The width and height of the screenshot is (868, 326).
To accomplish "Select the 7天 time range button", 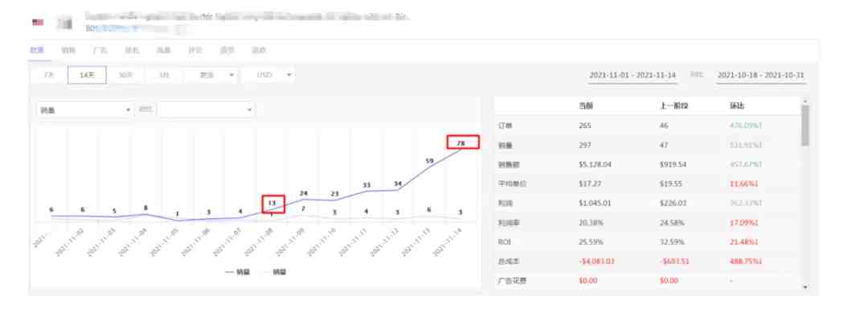I will tap(49, 75).
